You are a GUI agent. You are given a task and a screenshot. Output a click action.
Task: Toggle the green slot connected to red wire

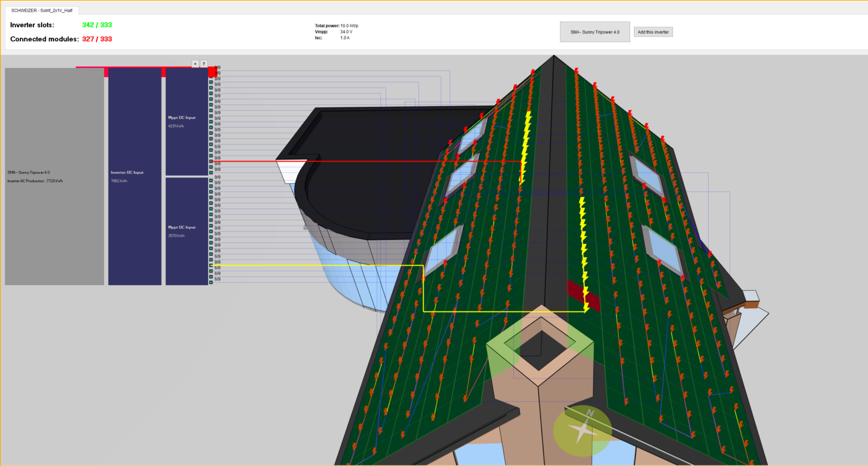(211, 162)
